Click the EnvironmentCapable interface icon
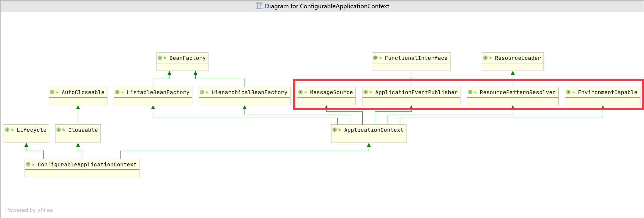The height and width of the screenshot is (218, 644). point(568,92)
